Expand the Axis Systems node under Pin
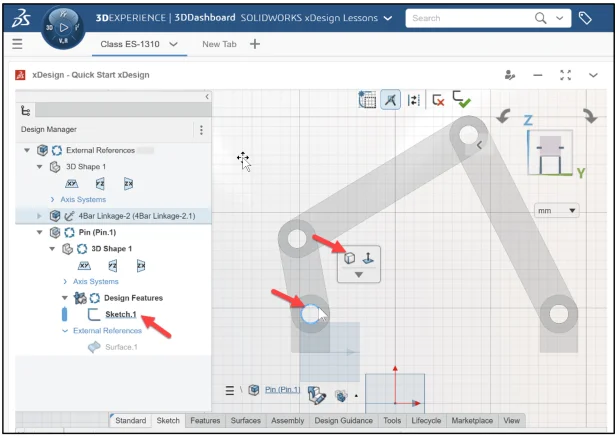Screen dimensions: 615x438 66,281
